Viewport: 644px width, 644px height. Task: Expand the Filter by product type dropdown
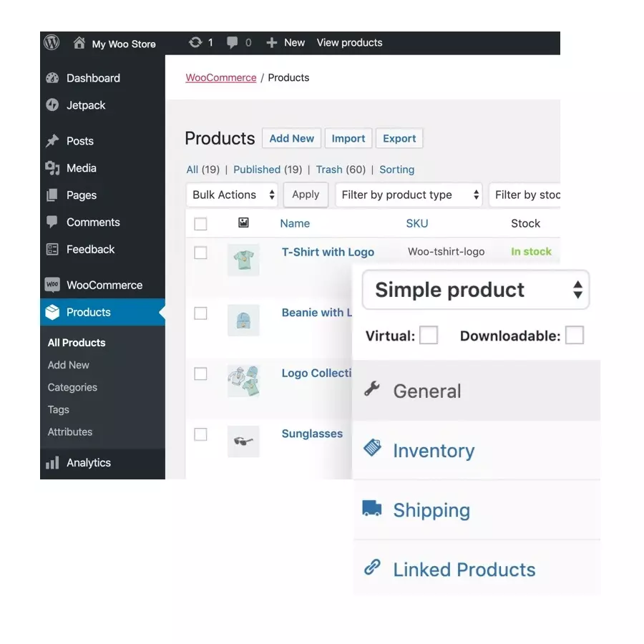coord(409,195)
